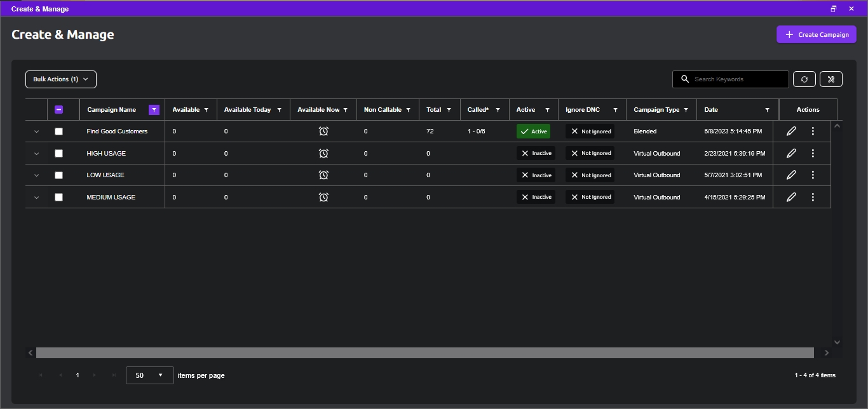Image resolution: width=868 pixels, height=409 pixels.
Task: Click the 8/8/2023 5:14:45 PM date cell
Action: [735, 131]
